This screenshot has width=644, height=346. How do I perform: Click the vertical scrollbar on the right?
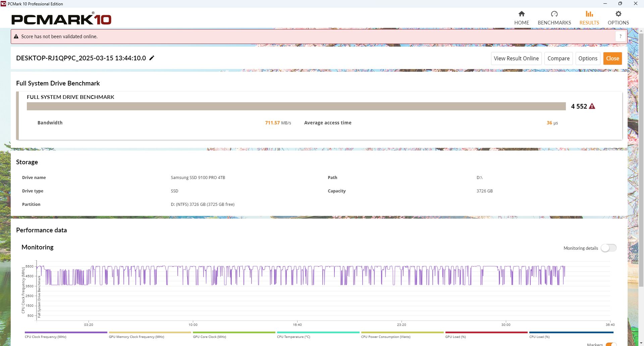[641, 160]
